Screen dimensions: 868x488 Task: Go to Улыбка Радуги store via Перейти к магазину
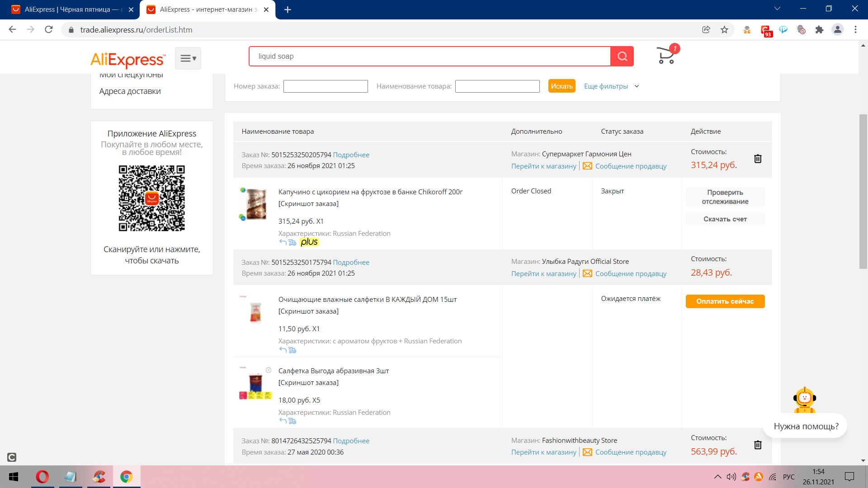coord(544,274)
